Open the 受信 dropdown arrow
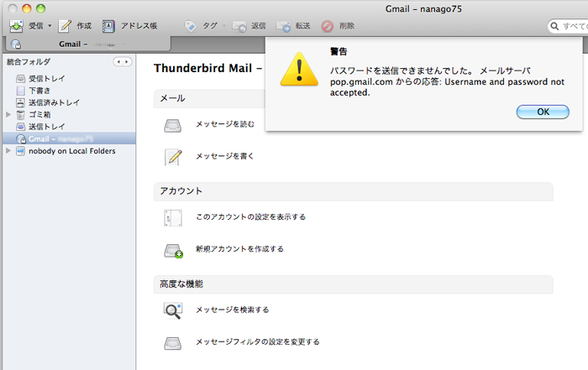The height and width of the screenshot is (370, 588). tap(50, 26)
